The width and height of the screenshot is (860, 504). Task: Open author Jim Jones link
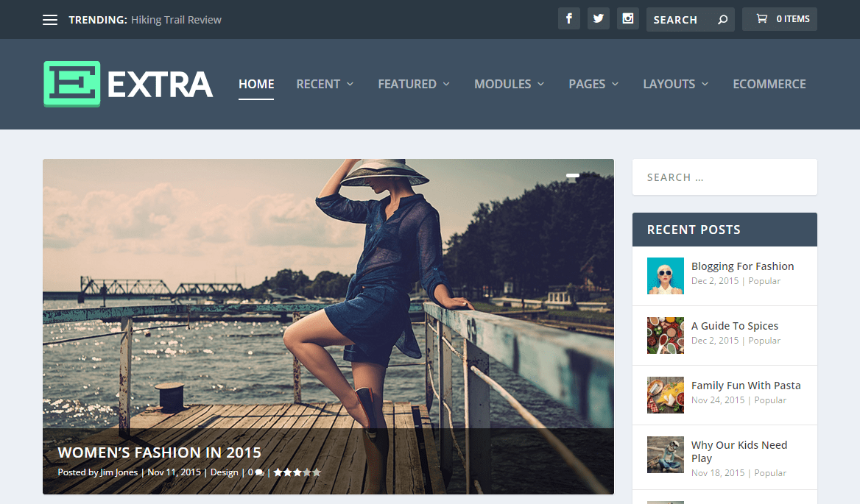point(119,472)
